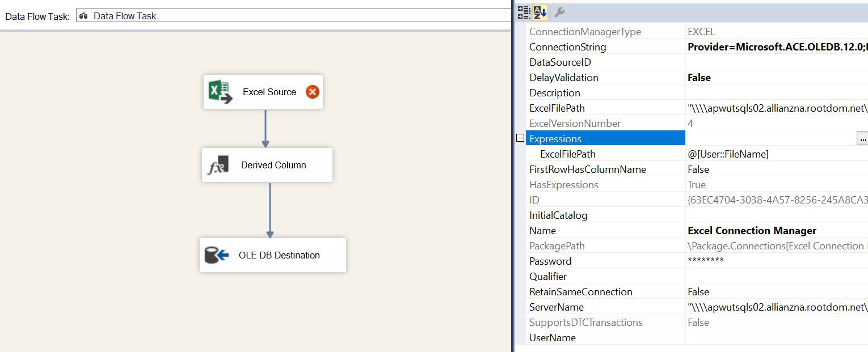Open the Data Flow Task selector
The image size is (868, 352).
coord(293,16)
